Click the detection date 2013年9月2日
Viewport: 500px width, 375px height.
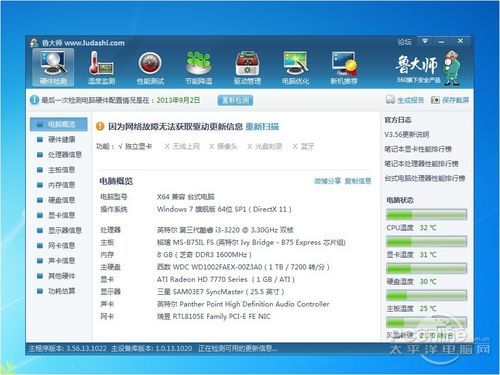tap(178, 100)
